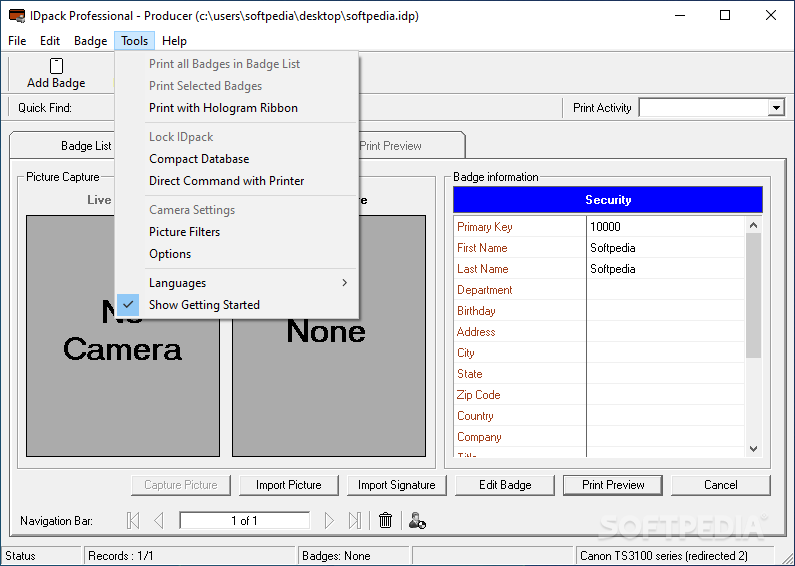Click the Zip Code field label
This screenshot has height=566, width=795.
479,395
